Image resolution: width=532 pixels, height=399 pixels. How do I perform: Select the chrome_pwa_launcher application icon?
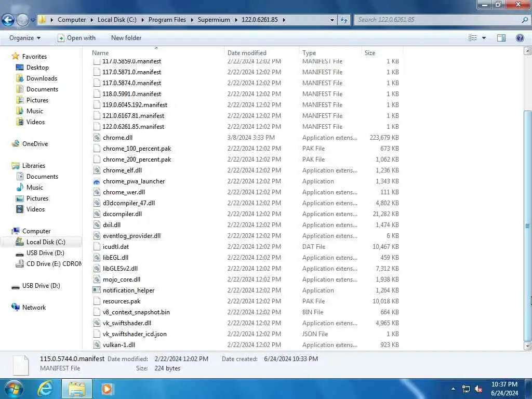tap(97, 181)
